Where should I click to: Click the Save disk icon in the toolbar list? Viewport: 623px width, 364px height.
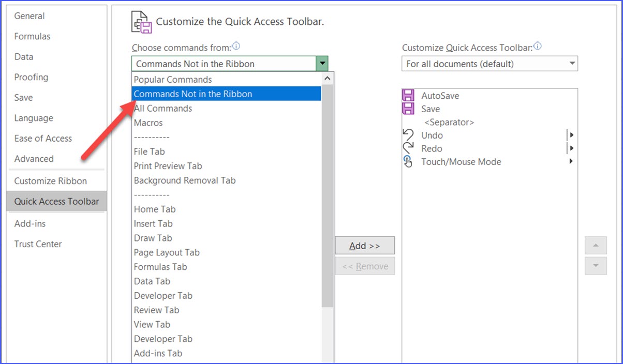[x=408, y=109]
